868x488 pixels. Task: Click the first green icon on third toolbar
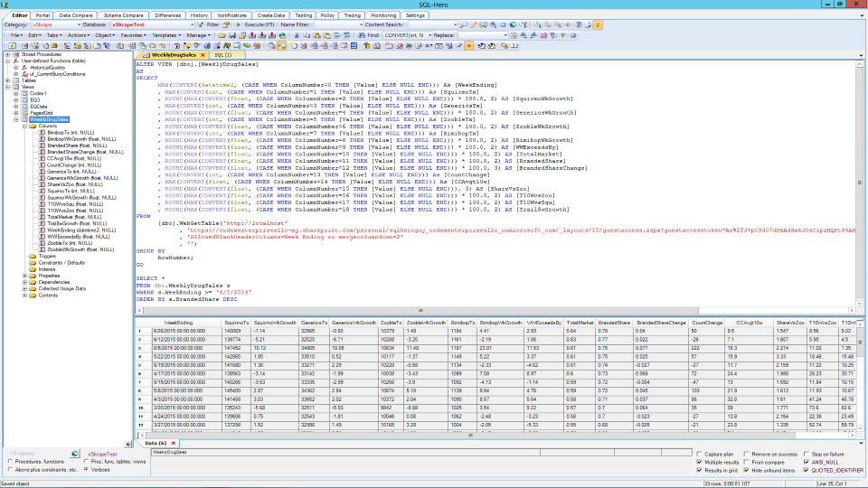click(x=12, y=46)
